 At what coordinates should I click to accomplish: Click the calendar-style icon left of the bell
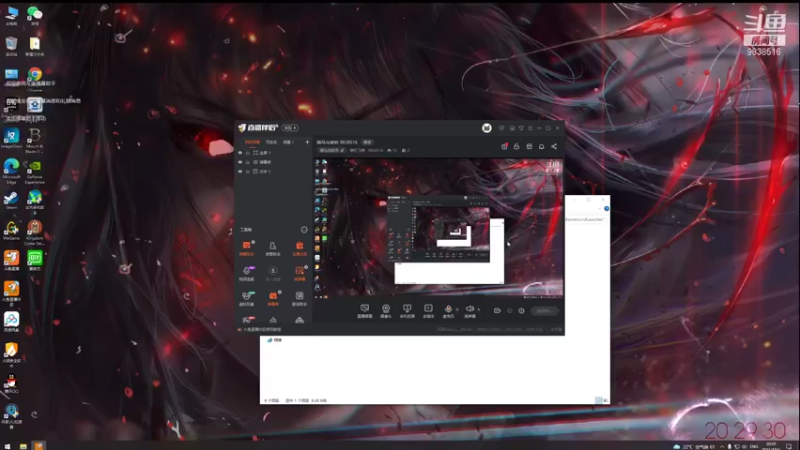[529, 146]
